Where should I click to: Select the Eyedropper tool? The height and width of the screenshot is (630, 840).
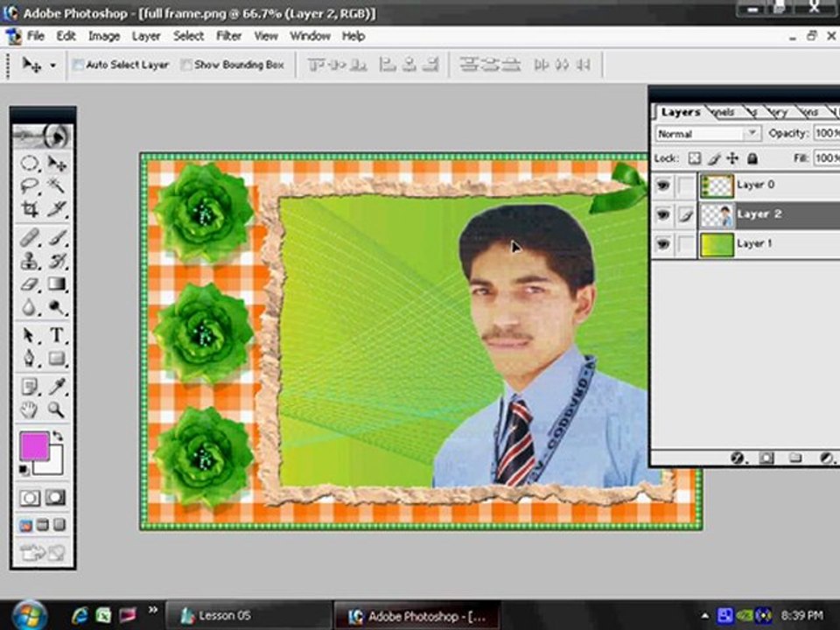[x=56, y=386]
